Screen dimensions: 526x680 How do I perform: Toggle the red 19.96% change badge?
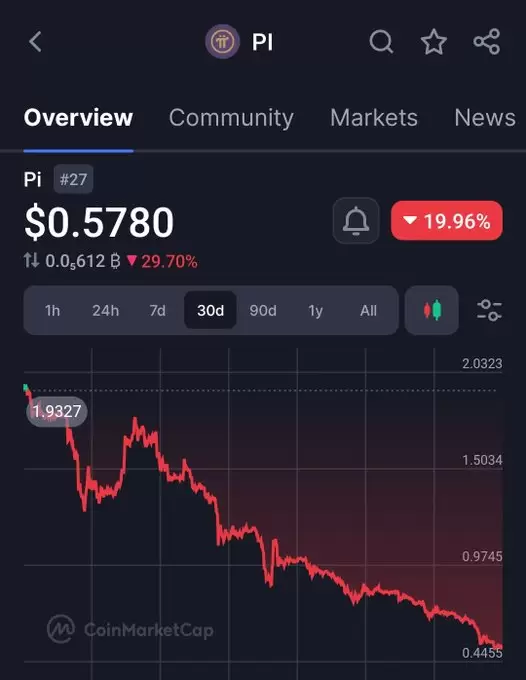(447, 221)
